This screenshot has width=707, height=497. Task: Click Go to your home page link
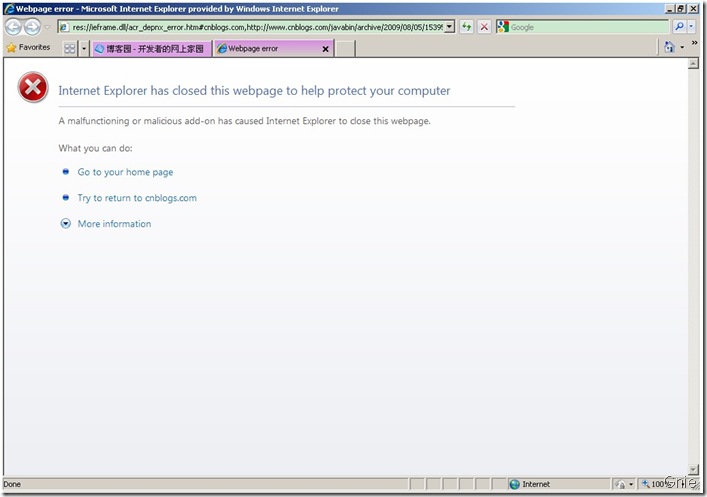coord(125,172)
